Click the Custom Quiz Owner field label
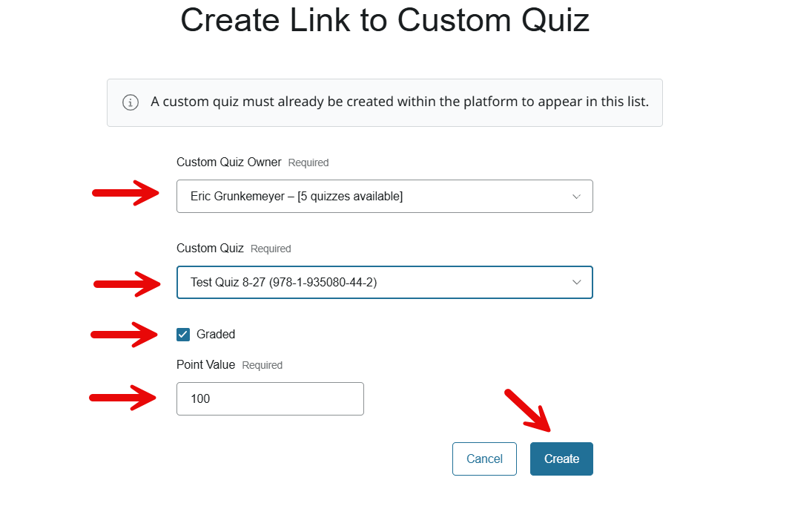This screenshot has width=812, height=509. coord(229,162)
